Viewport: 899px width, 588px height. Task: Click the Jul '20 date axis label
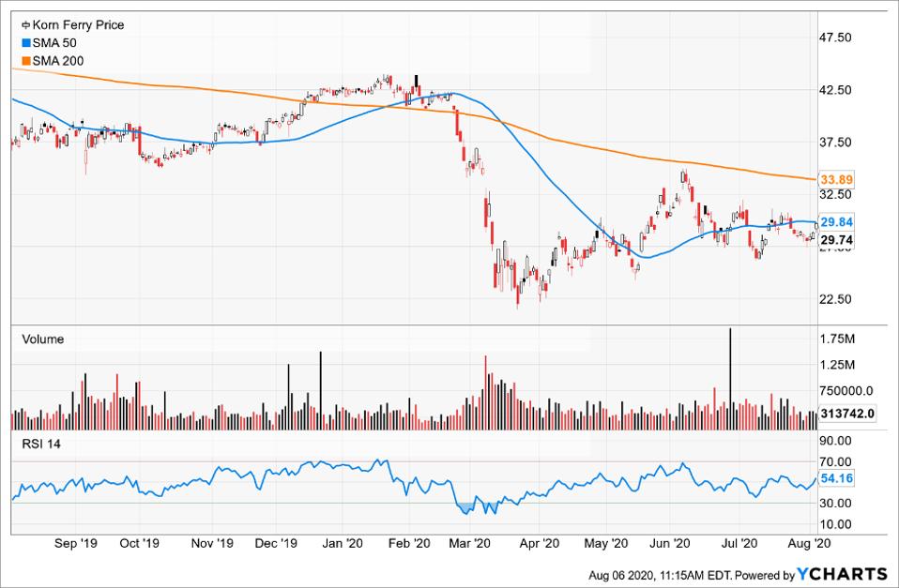pyautogui.click(x=739, y=544)
